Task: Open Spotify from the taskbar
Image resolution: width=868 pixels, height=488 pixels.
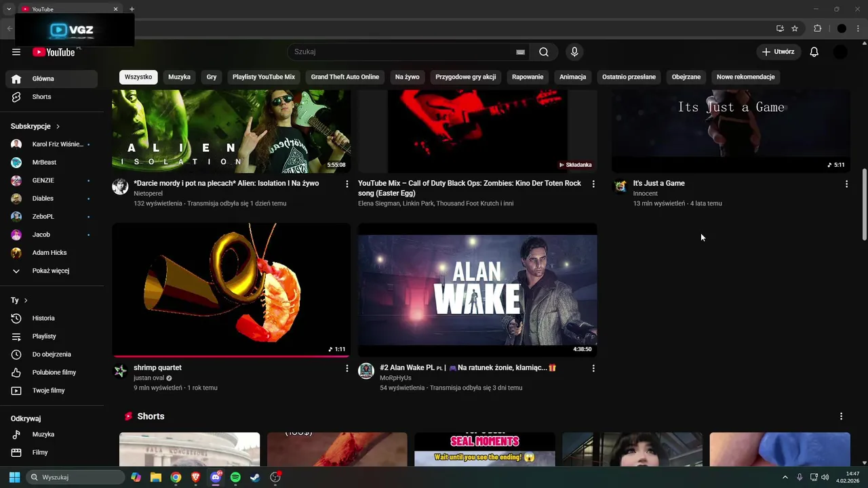Action: pyautogui.click(x=235, y=477)
